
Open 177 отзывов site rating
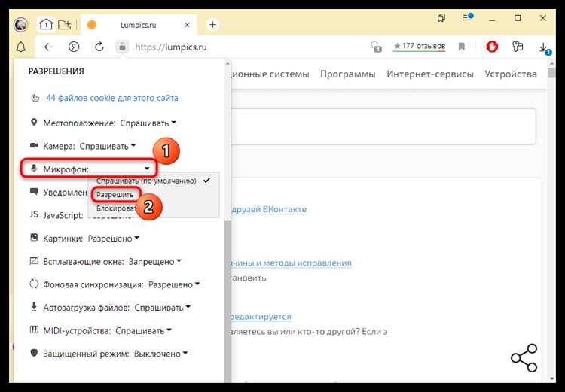pos(420,46)
